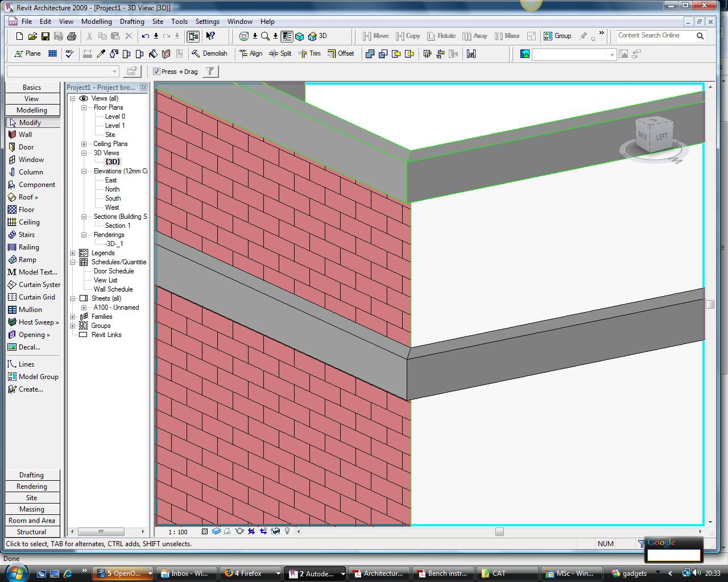Select the Curtain Grid tool
728x582 pixels.
click(36, 297)
